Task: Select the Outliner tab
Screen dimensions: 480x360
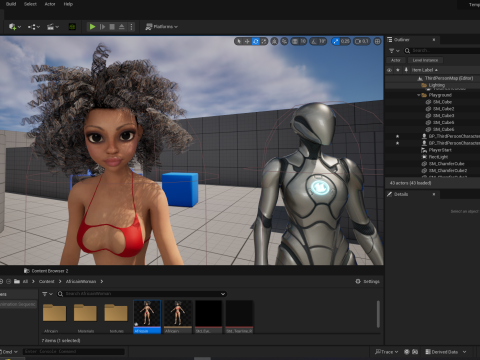Action: pyautogui.click(x=402, y=40)
